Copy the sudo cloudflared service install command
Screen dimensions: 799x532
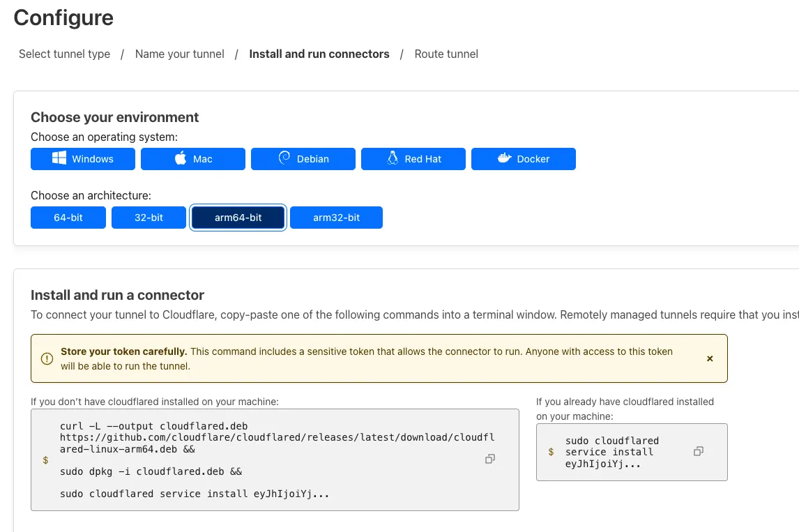tap(699, 452)
